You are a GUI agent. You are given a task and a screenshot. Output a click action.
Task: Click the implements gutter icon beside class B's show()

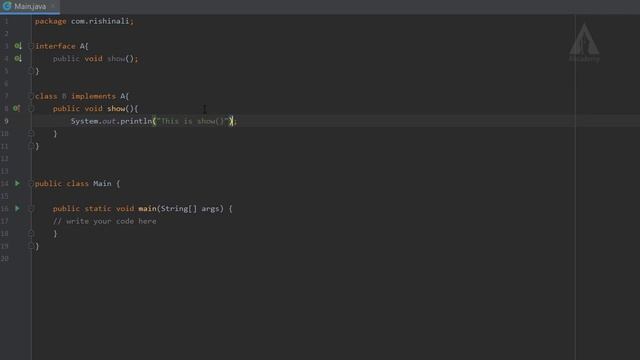click(x=16, y=109)
